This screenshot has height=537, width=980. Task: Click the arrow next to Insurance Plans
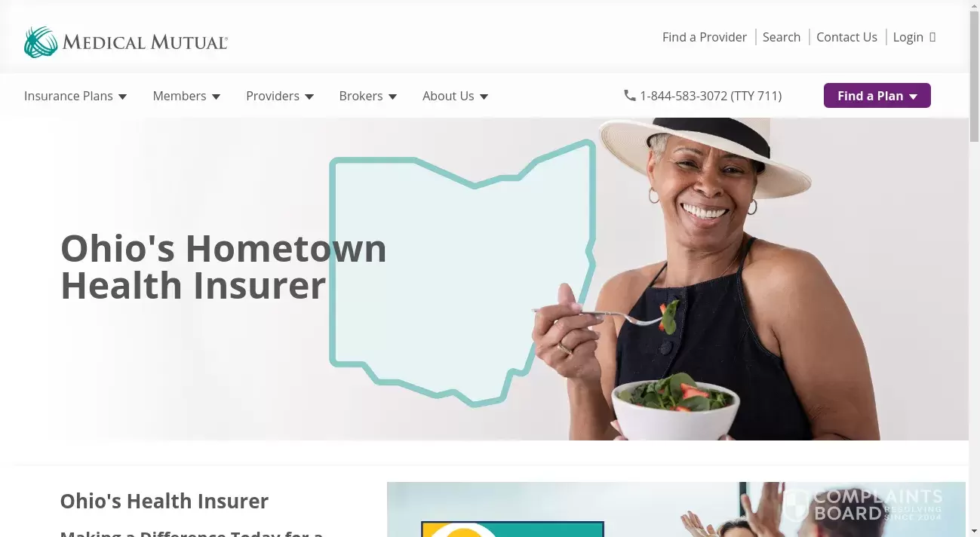tap(123, 97)
